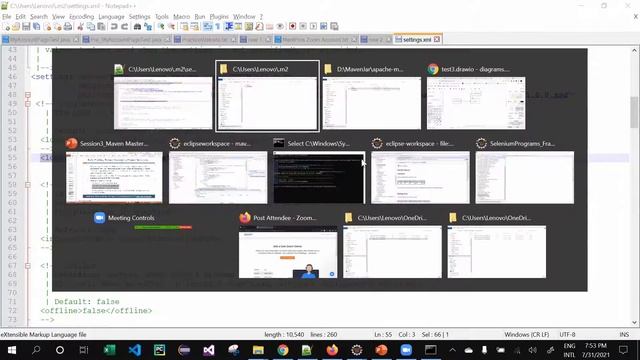Toggle Show all characters pilcrow icon

pyautogui.click(x=218, y=27)
